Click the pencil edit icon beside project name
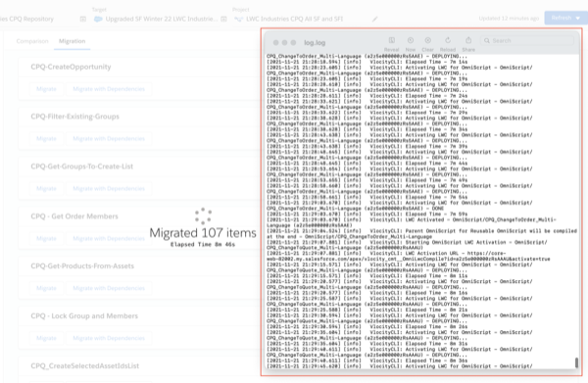588x383 pixels. coord(374,19)
